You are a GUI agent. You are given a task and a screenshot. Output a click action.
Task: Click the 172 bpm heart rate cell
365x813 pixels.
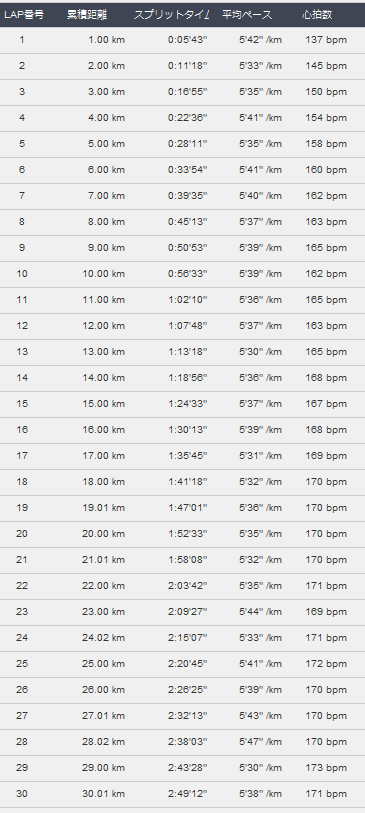[326, 664]
